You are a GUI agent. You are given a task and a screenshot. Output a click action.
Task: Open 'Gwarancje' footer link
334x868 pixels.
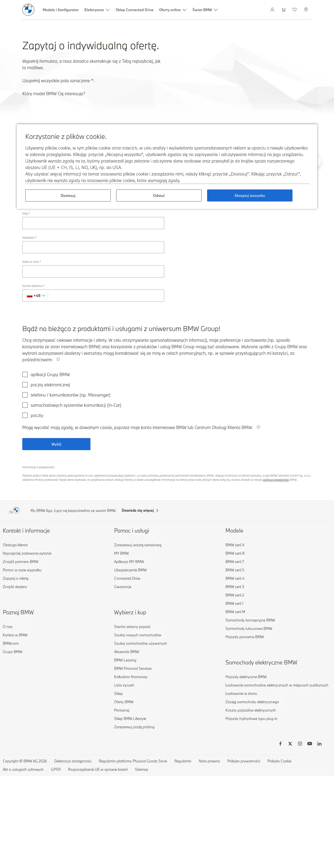pyautogui.click(x=122, y=587)
